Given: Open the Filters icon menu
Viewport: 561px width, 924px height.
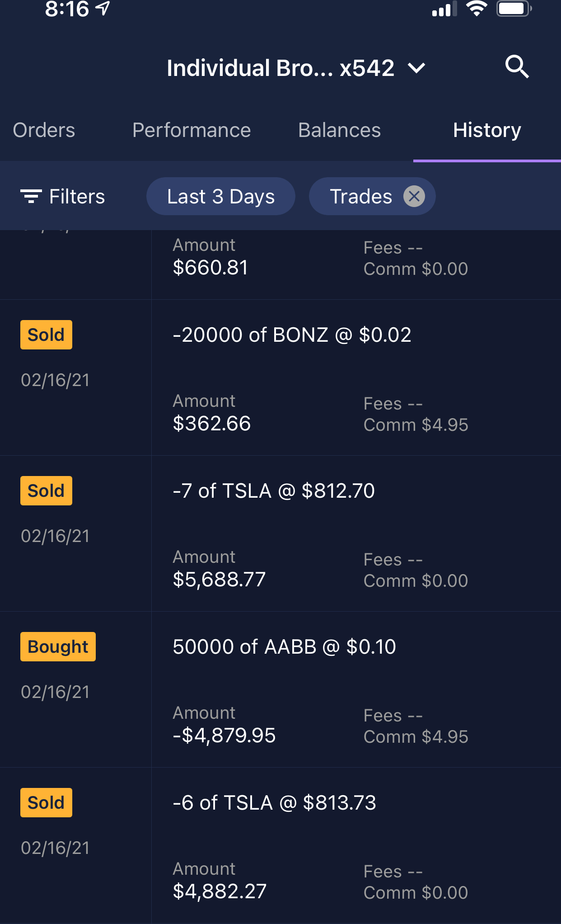Looking at the screenshot, I should tap(31, 196).
